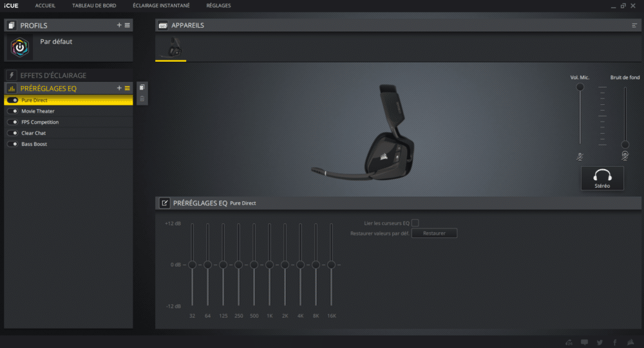Image resolution: width=644 pixels, height=348 pixels.
Task: Open the PROFILS hamburger menu
Action: click(x=127, y=25)
